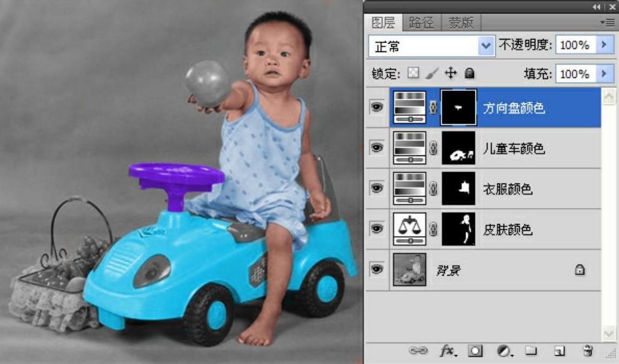This screenshot has width=619, height=364.
Task: Select the 皮肤颜色 layer mask thumbnail
Action: [x=458, y=229]
